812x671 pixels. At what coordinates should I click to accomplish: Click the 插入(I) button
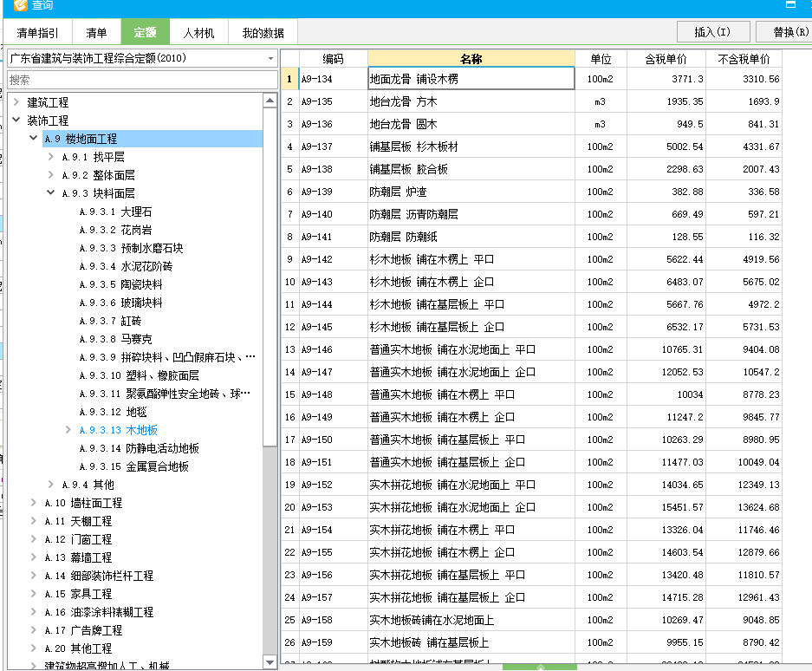click(x=713, y=31)
